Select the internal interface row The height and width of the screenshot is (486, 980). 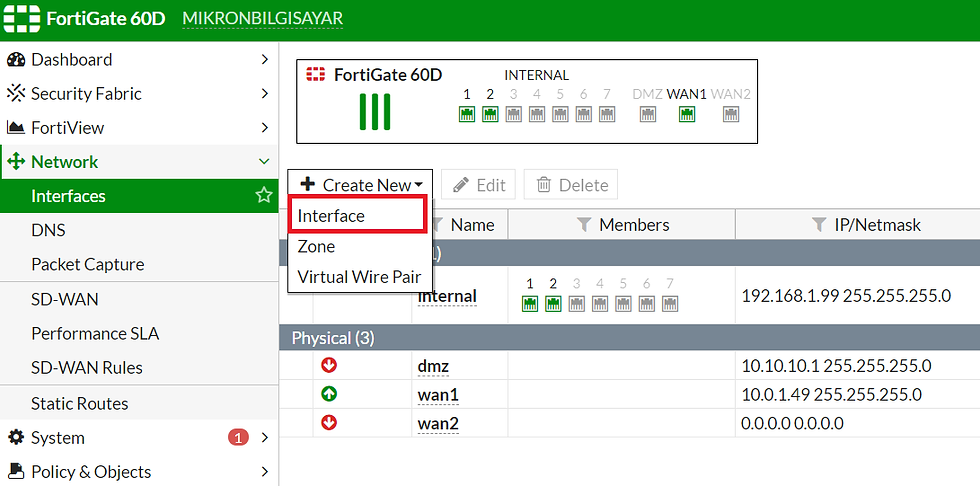[x=629, y=295]
